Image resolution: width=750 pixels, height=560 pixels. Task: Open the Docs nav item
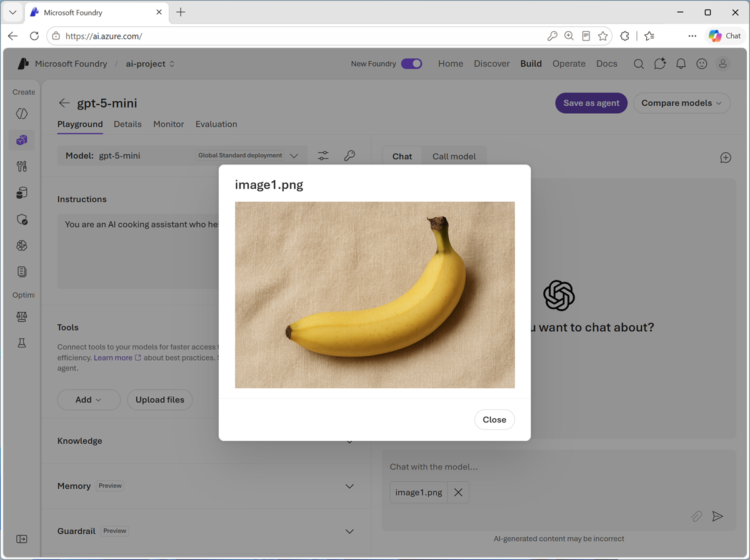tap(607, 64)
